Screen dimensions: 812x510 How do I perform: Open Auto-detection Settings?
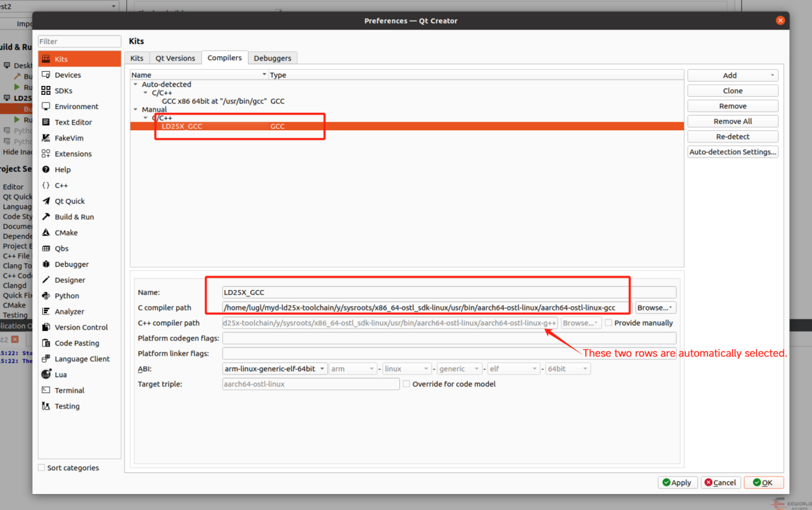(733, 152)
